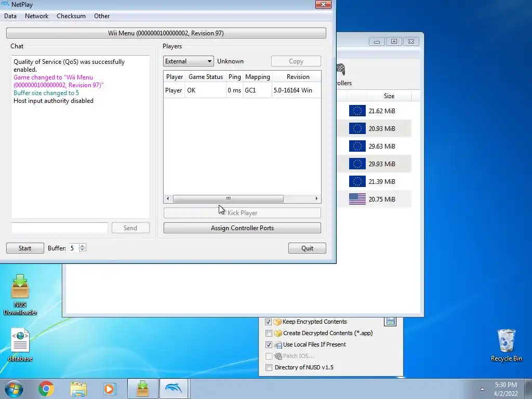Image resolution: width=532 pixels, height=399 pixels.
Task: Open the Other menu
Action: click(102, 16)
